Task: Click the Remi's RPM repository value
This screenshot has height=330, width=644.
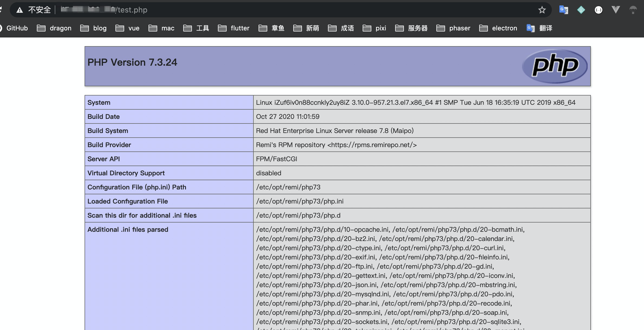Action: [336, 145]
